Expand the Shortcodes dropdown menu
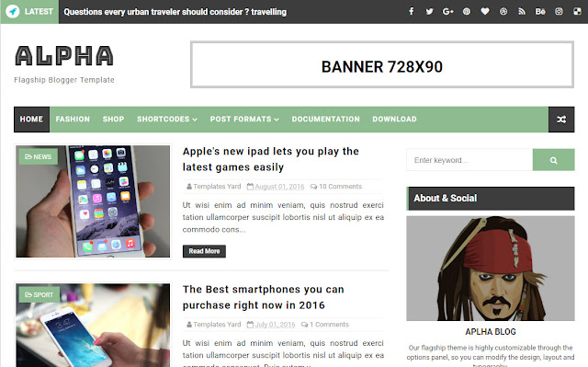Screen dimensions: 588x367 pos(167,119)
